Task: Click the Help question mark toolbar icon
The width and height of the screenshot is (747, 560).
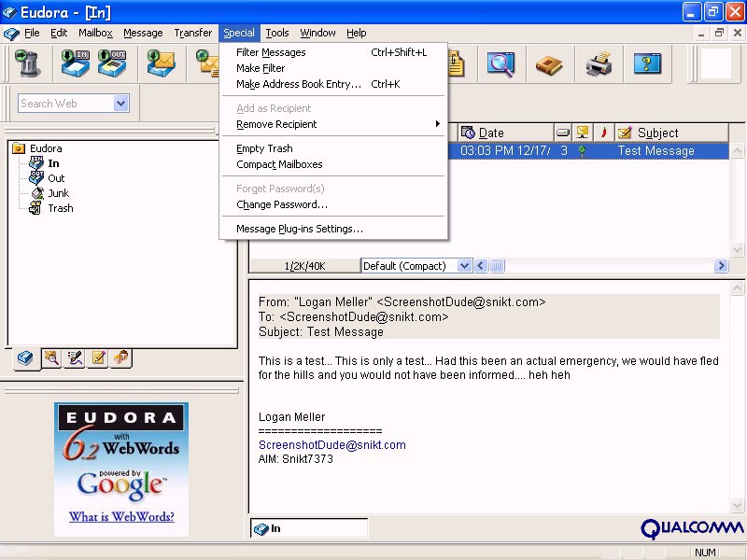Action: pos(647,63)
